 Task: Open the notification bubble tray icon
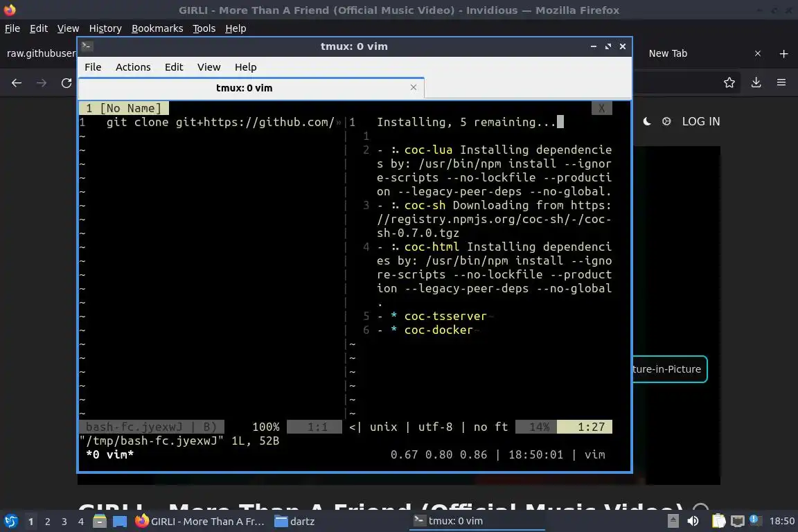coord(755,520)
